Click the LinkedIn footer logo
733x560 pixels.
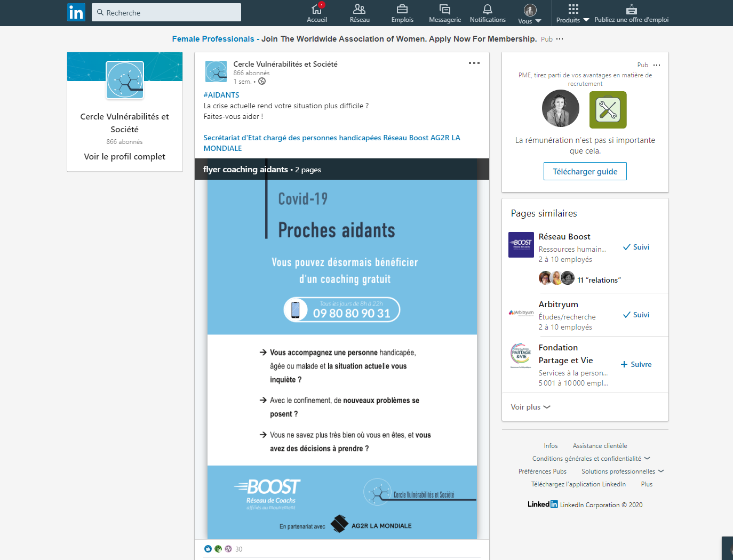pos(543,504)
